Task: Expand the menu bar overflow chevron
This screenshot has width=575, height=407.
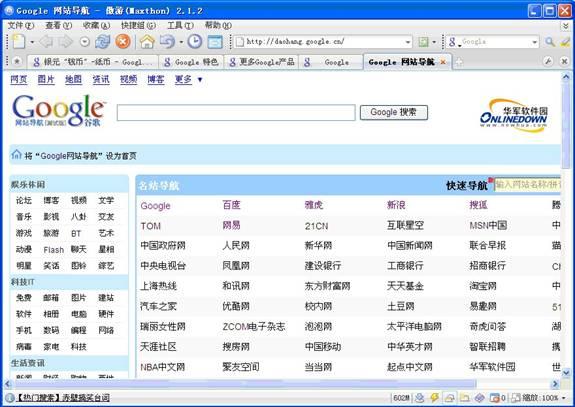Action: (566, 26)
